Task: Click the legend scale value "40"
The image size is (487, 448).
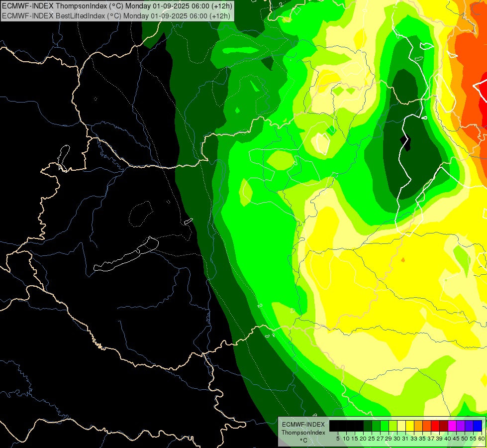Action: click(448, 439)
